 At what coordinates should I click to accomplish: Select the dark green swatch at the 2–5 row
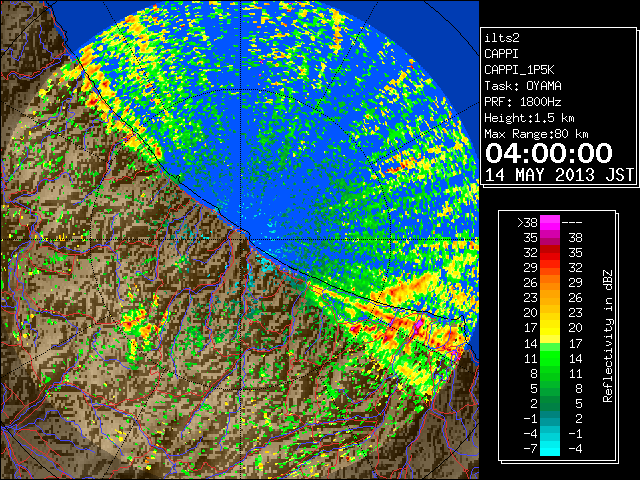(550, 403)
